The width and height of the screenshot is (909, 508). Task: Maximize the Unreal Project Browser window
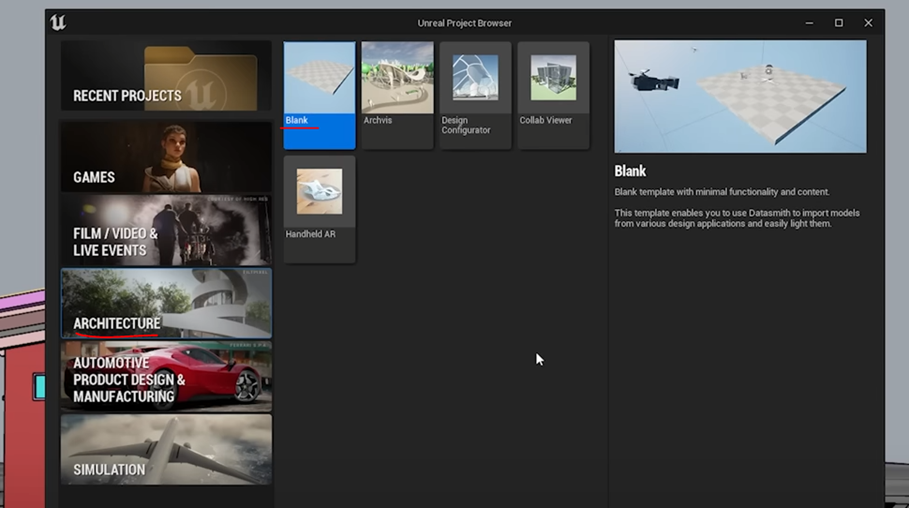(838, 23)
